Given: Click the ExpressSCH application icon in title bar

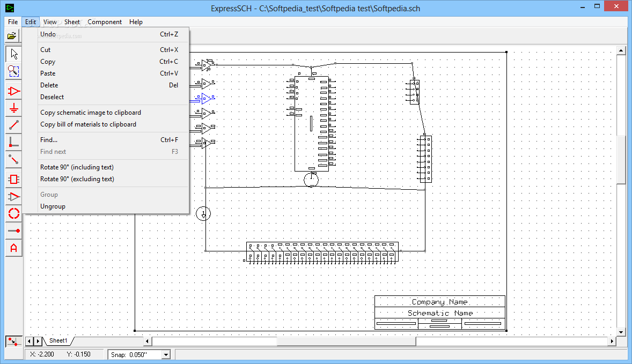Looking at the screenshot, I should point(9,8).
